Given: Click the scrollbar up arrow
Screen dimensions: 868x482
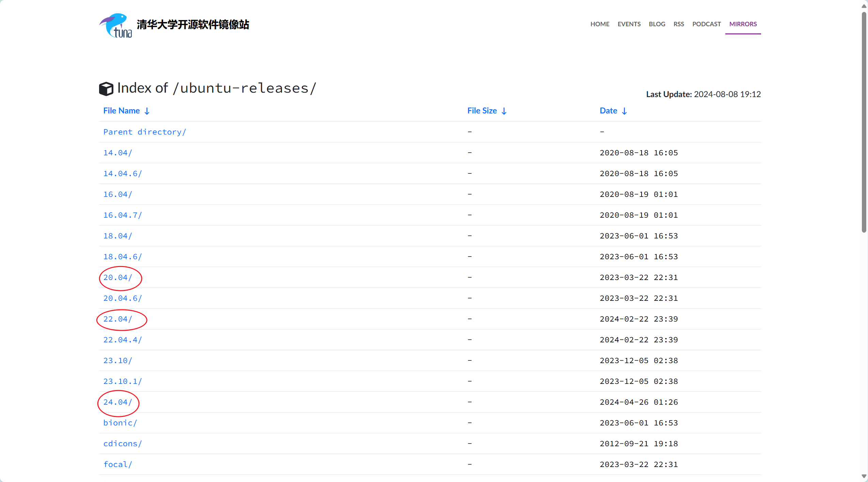Looking at the screenshot, I should tap(864, 6).
